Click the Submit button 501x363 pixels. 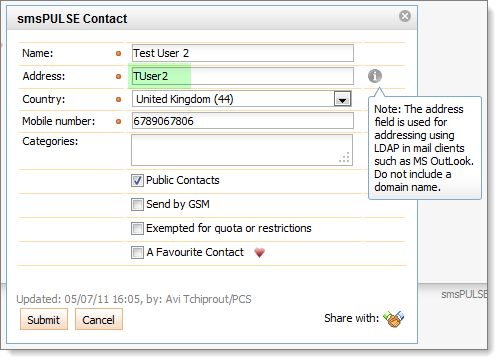pos(44,319)
